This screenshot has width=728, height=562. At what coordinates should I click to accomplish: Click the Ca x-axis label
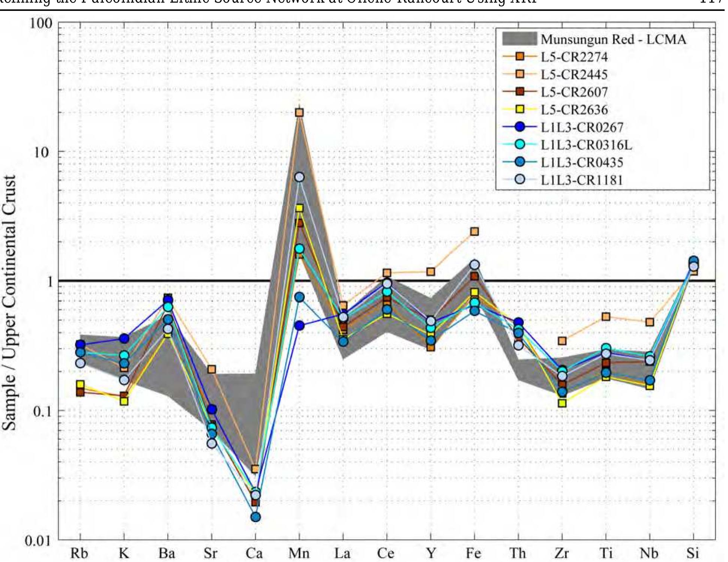tap(255, 553)
